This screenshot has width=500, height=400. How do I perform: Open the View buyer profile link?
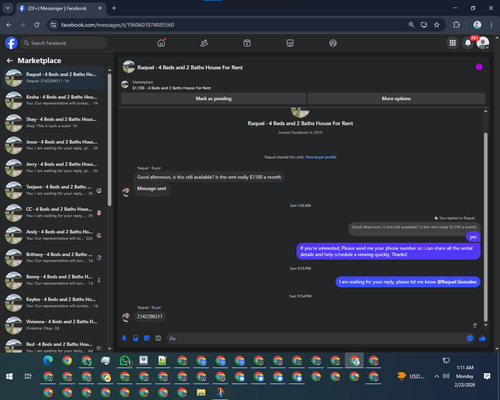click(x=321, y=157)
